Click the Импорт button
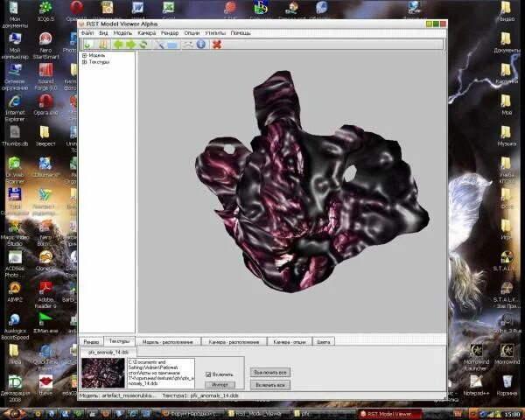This screenshot has width=525, height=420. point(220,384)
